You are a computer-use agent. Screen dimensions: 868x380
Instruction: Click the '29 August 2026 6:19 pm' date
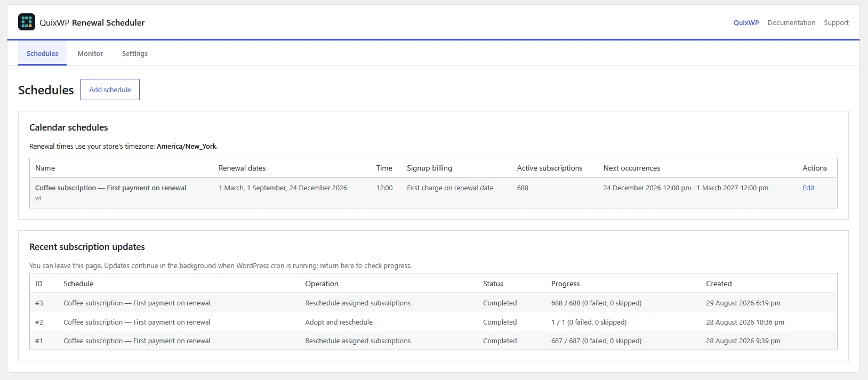click(743, 303)
